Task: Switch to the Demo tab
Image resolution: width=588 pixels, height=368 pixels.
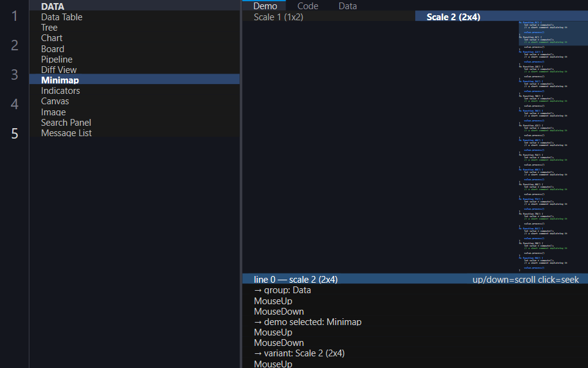Action: pos(265,6)
